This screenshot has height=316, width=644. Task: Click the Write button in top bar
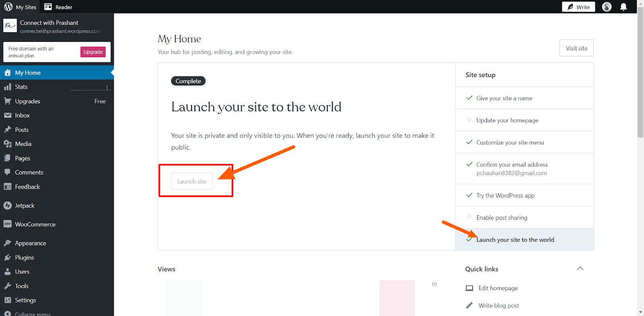[x=578, y=7]
